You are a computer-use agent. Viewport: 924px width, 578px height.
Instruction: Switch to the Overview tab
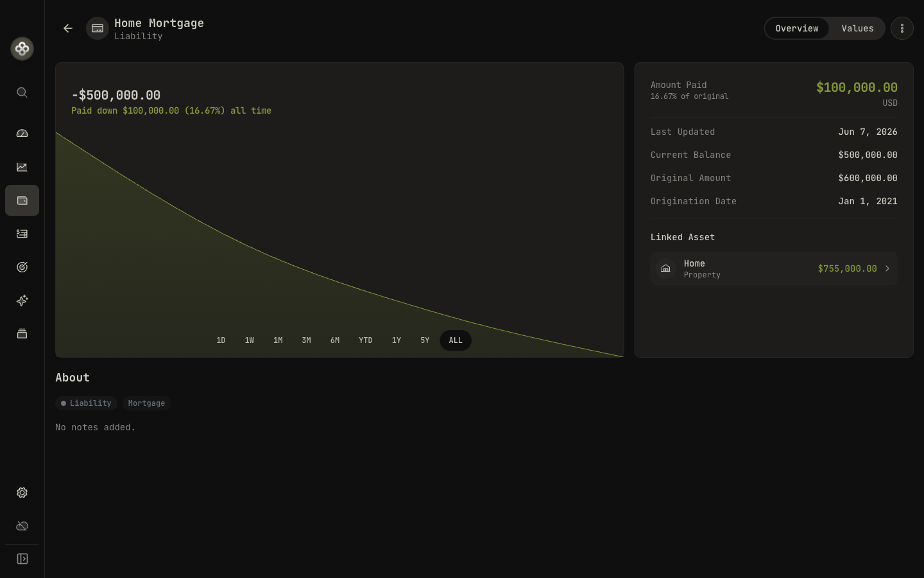[x=797, y=28]
